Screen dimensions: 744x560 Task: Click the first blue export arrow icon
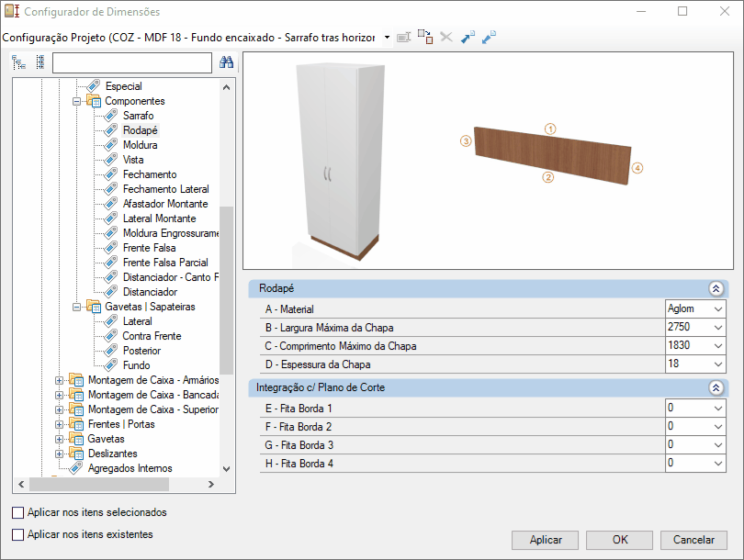coord(468,37)
